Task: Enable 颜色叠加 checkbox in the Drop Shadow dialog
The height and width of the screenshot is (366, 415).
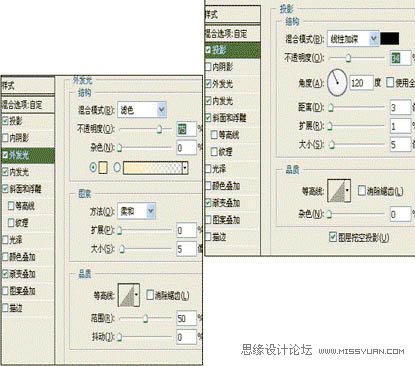Action: point(208,186)
